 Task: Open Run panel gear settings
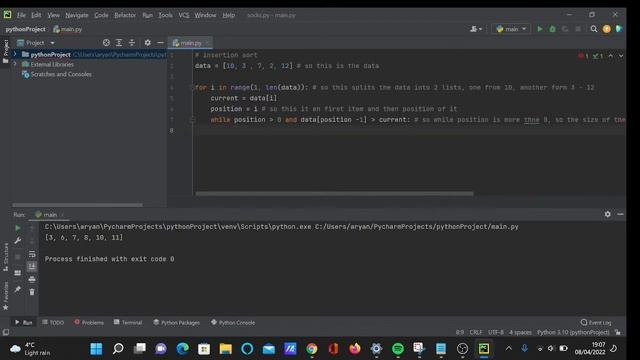[x=607, y=214]
